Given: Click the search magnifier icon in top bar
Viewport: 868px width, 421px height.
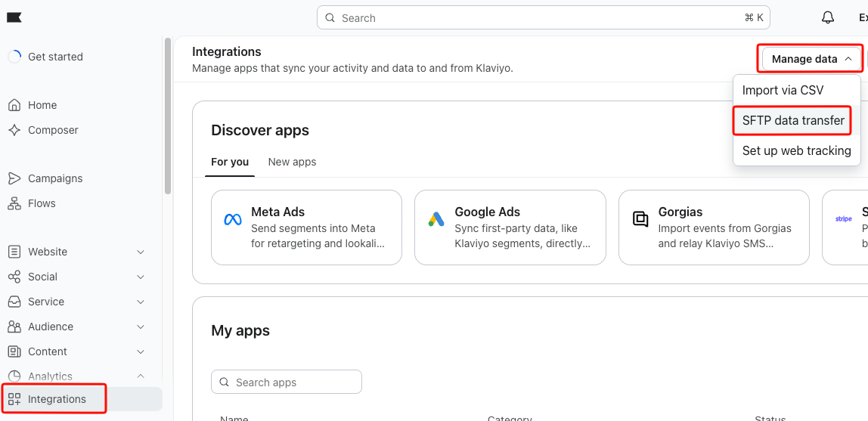Looking at the screenshot, I should 330,17.
